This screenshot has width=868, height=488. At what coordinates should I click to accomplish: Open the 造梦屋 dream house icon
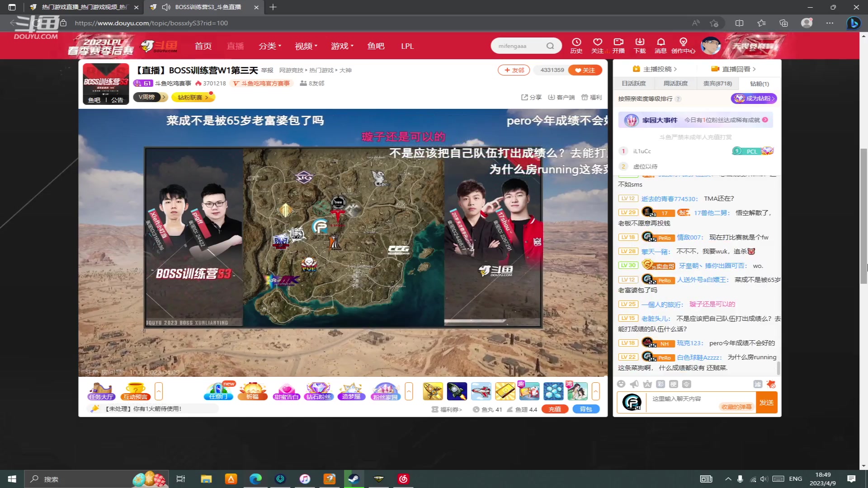[x=351, y=391]
